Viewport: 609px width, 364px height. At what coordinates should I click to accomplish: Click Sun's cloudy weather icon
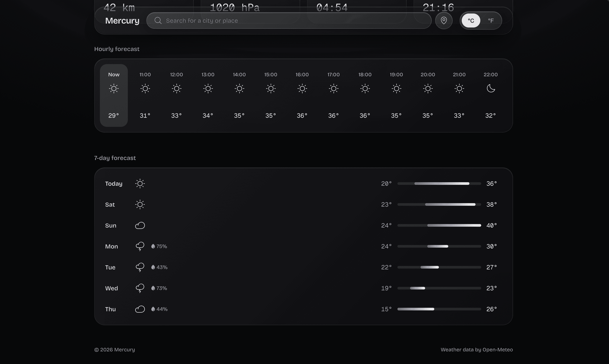pyautogui.click(x=140, y=225)
